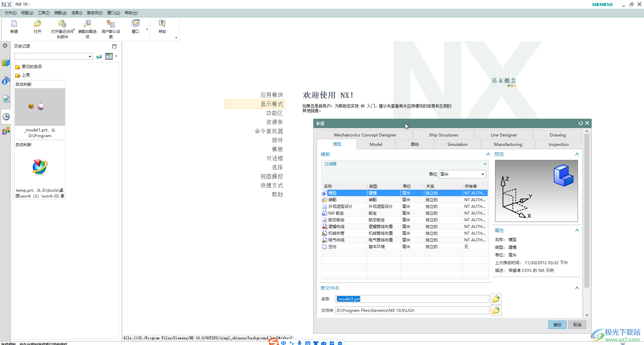
Task: Open the 应用模块 welcome page link
Action: (272, 95)
